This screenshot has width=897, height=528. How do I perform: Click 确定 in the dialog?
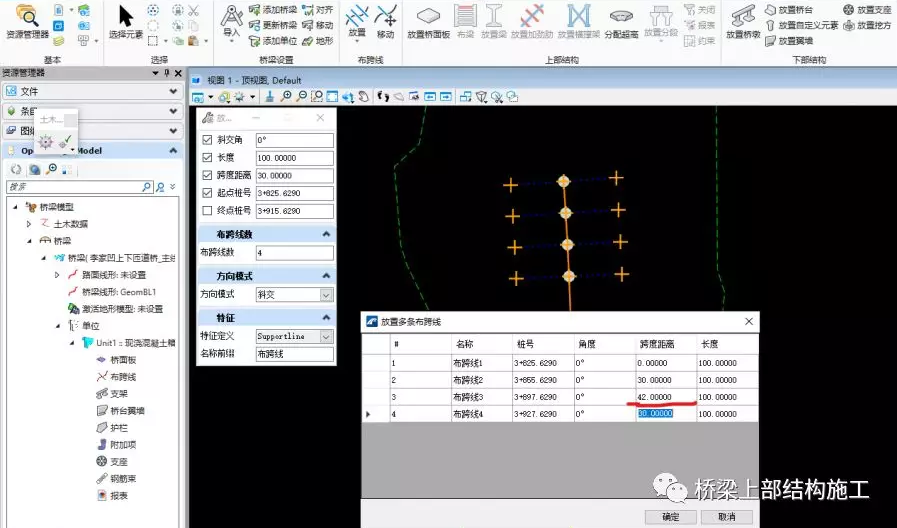[x=670, y=517]
